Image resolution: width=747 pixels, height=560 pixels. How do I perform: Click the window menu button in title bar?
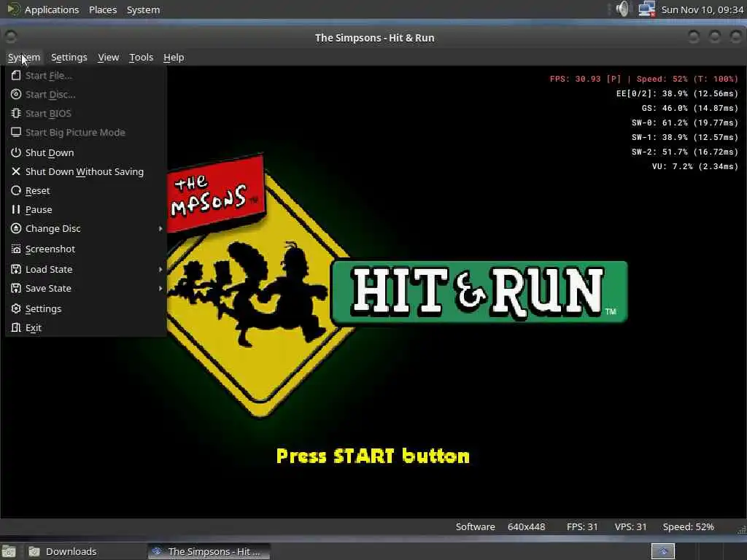pyautogui.click(x=11, y=36)
